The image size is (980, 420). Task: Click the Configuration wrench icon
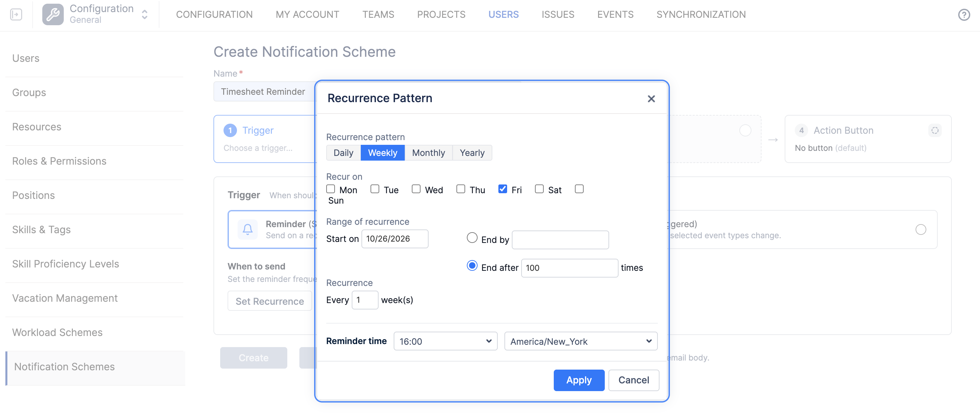coord(53,14)
